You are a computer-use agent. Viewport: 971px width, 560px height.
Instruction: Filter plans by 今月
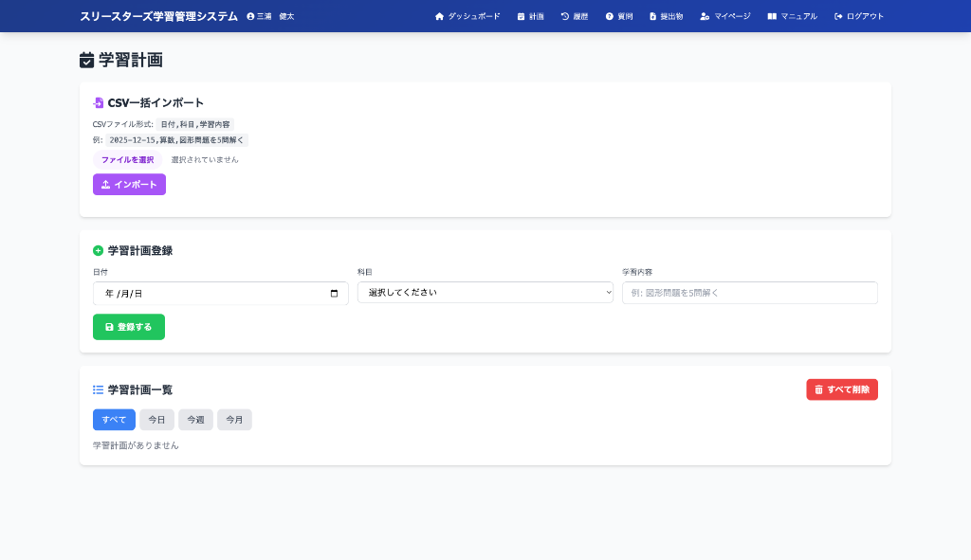click(x=234, y=420)
